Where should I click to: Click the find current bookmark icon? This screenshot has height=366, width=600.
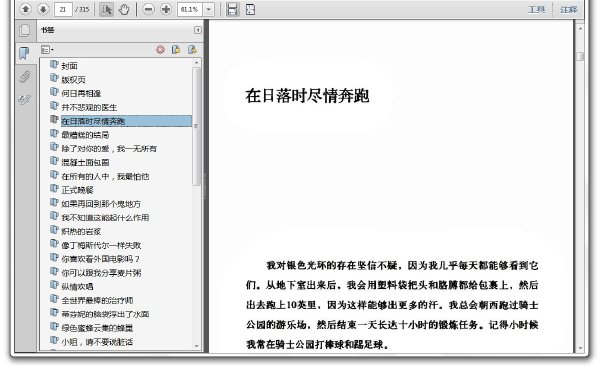click(x=192, y=49)
